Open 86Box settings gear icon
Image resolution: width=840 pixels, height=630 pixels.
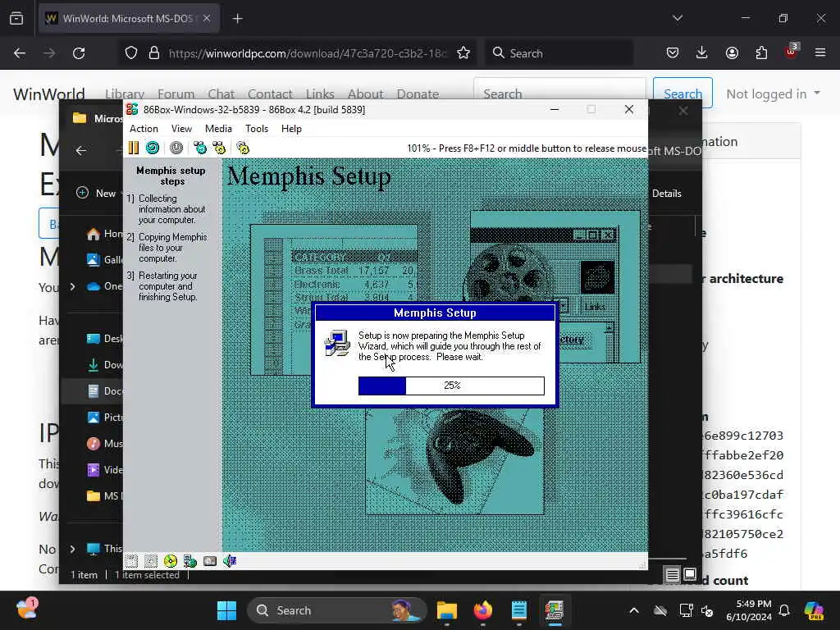pos(243,148)
